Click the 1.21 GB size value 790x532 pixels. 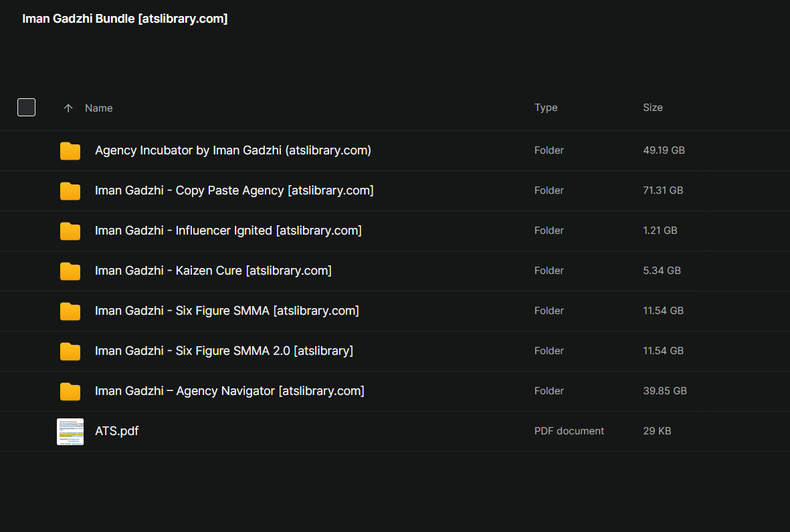[660, 231]
